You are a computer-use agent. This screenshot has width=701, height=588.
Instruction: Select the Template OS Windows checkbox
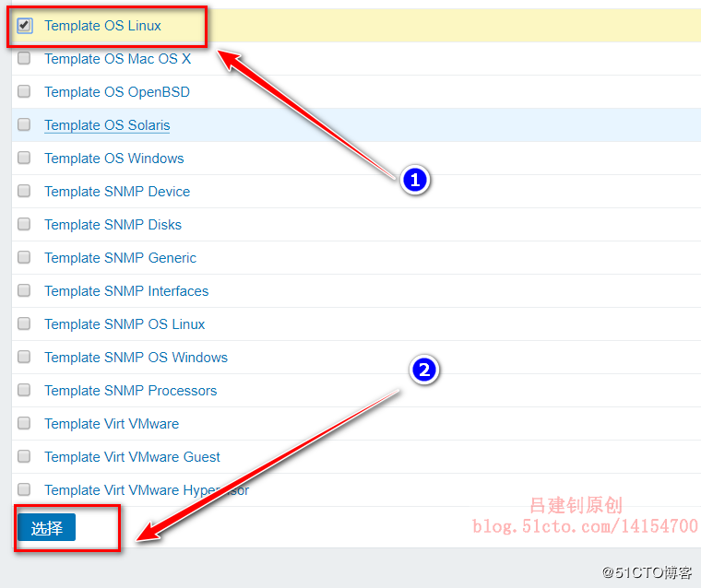[24, 158]
